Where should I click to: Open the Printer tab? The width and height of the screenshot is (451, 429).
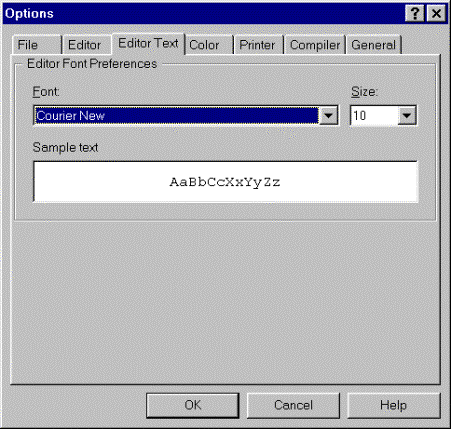click(259, 45)
